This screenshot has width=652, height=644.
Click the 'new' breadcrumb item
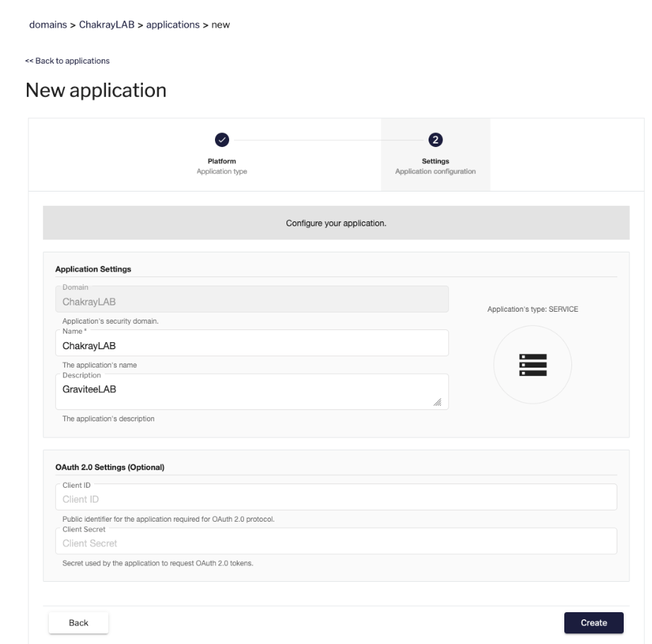[220, 25]
